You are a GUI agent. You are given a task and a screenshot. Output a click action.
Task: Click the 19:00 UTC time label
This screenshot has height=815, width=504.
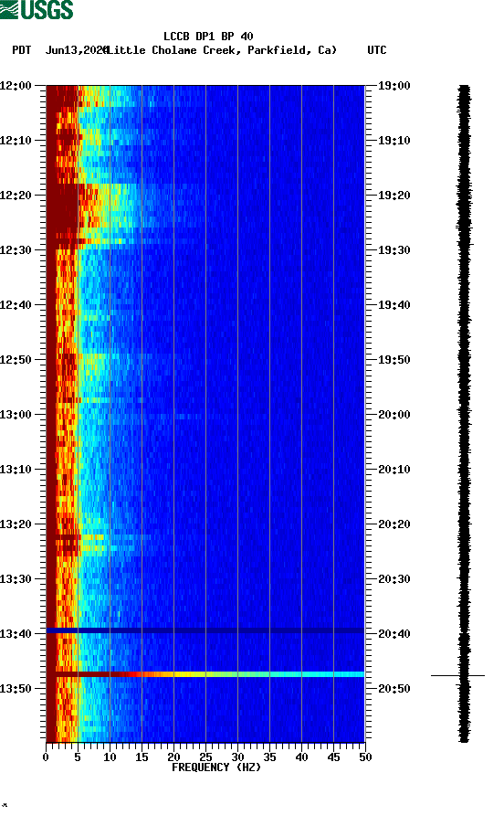click(394, 86)
